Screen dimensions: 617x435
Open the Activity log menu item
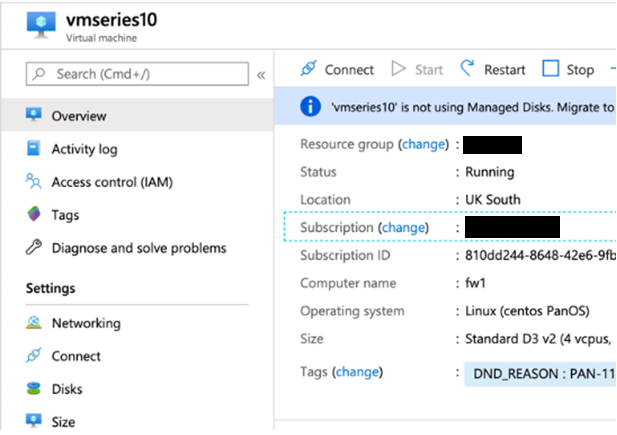coord(84,149)
